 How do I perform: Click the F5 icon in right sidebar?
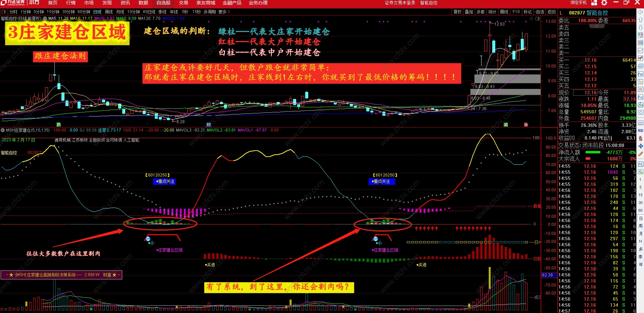(x=641, y=164)
